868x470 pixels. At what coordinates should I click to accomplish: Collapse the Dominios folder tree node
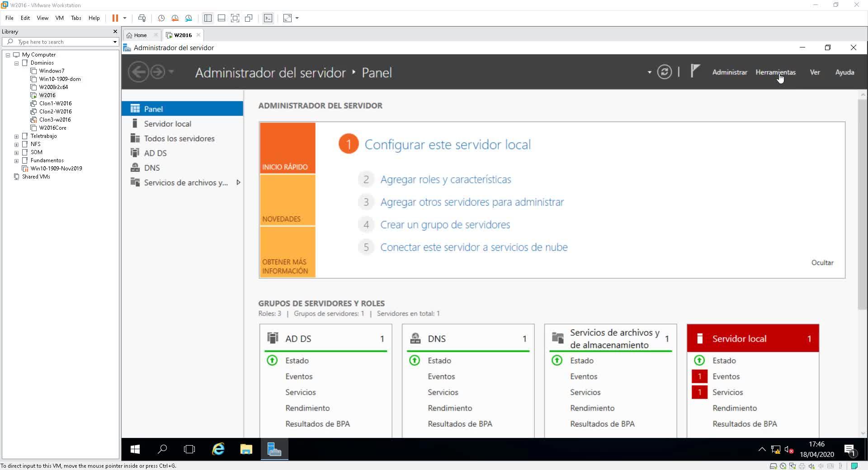pyautogui.click(x=17, y=63)
